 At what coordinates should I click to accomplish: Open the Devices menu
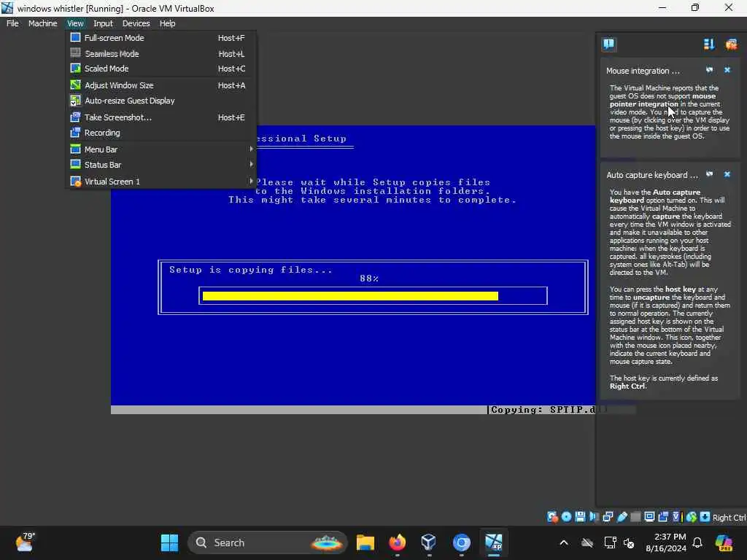(x=136, y=23)
